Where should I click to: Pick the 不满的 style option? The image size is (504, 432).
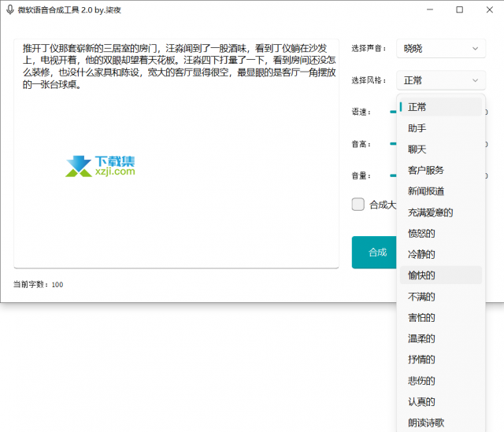(441, 297)
